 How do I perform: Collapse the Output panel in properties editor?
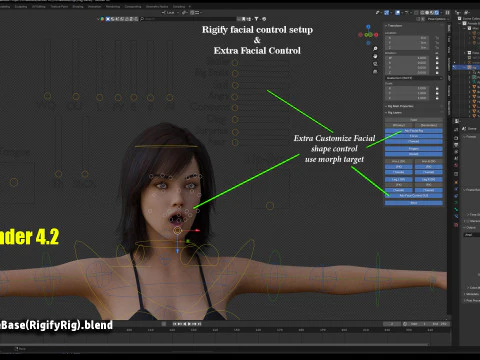470,227
